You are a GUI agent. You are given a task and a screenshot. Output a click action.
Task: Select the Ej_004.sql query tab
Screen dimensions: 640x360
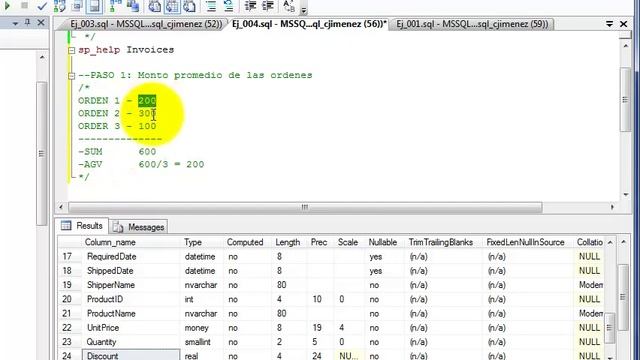309,24
